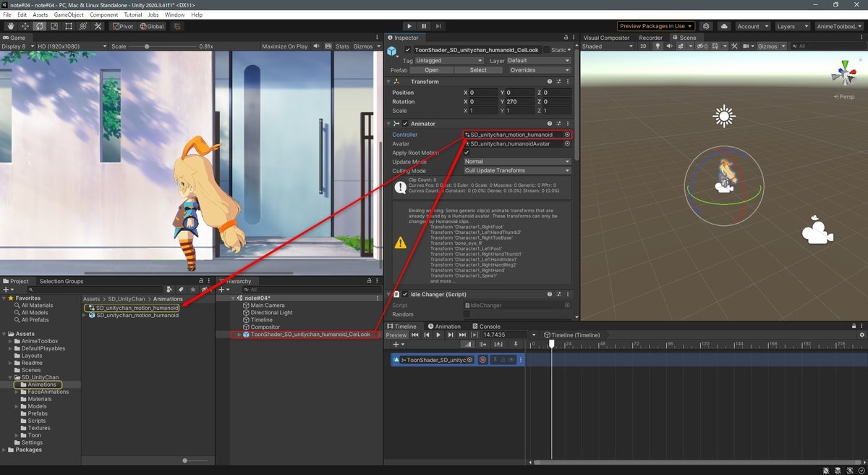
Task: Toggle the Idle Changer Random checkbox
Action: click(467, 314)
